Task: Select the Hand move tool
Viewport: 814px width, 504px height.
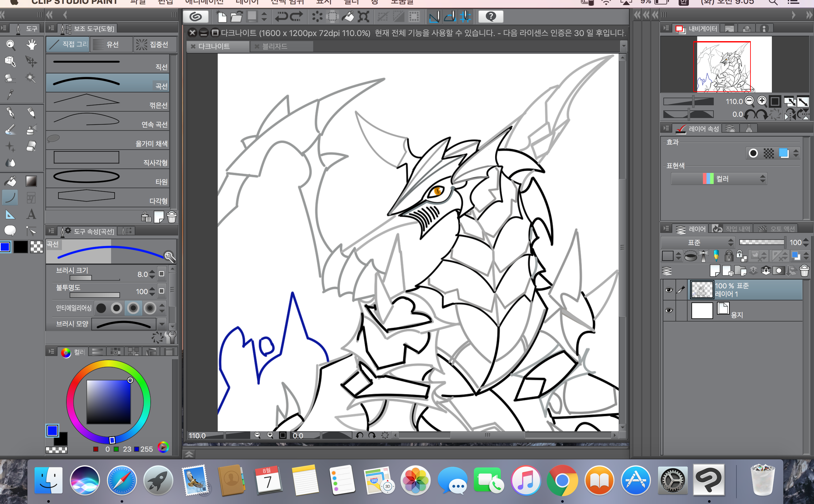Action: [x=31, y=45]
